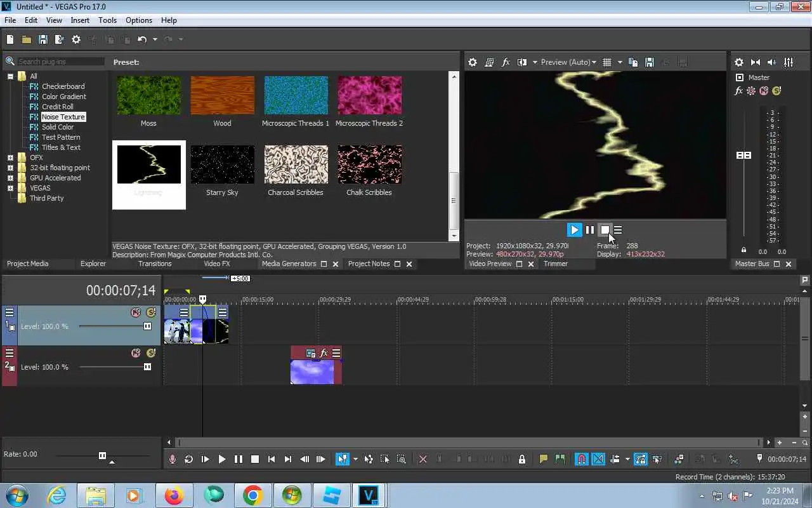The height and width of the screenshot is (508, 812).
Task: Toggle Automatic Crossfades button
Action: coord(598,459)
